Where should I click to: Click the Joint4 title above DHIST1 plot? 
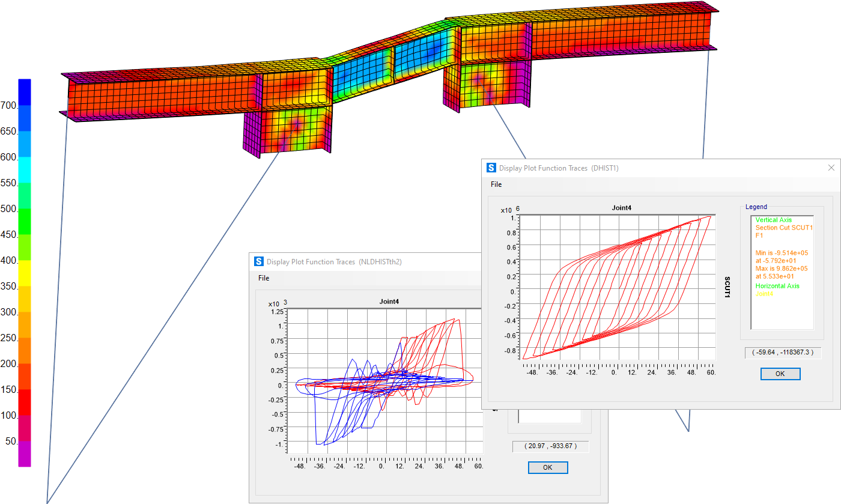pos(621,208)
